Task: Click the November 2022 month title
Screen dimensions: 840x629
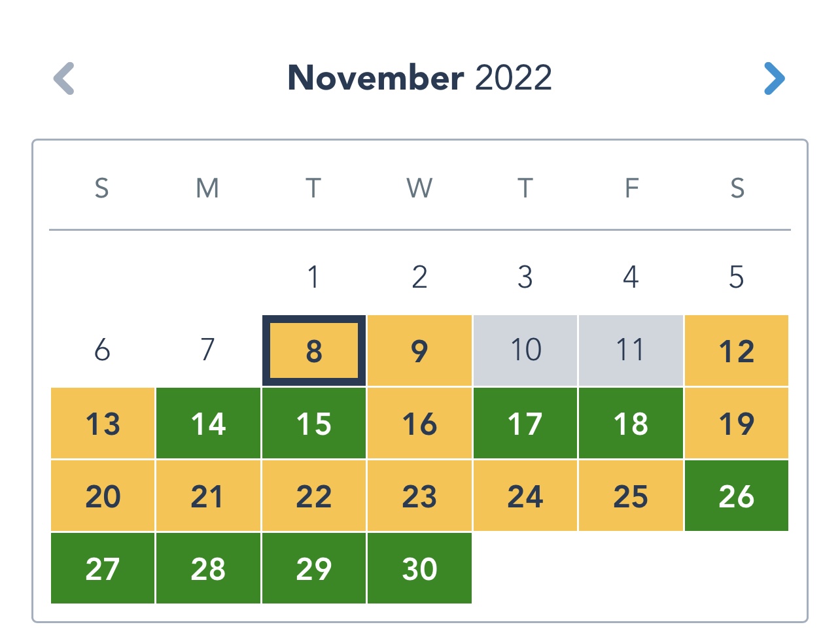Action: [x=420, y=78]
